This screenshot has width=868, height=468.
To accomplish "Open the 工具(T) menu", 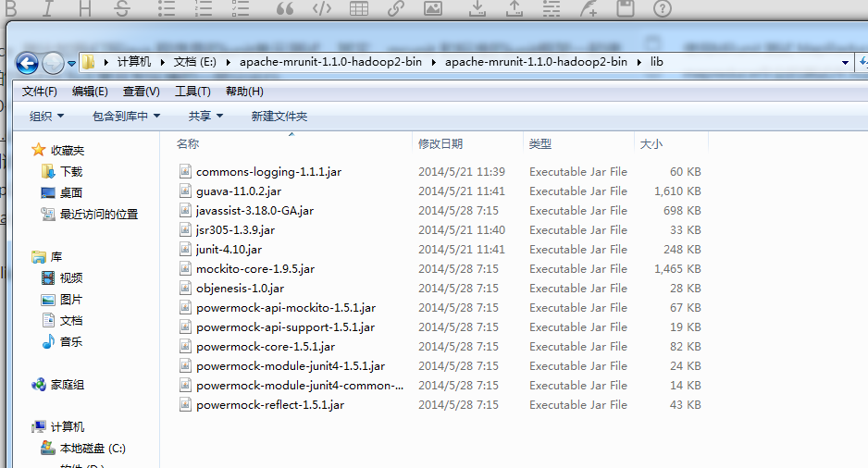I will (x=192, y=92).
